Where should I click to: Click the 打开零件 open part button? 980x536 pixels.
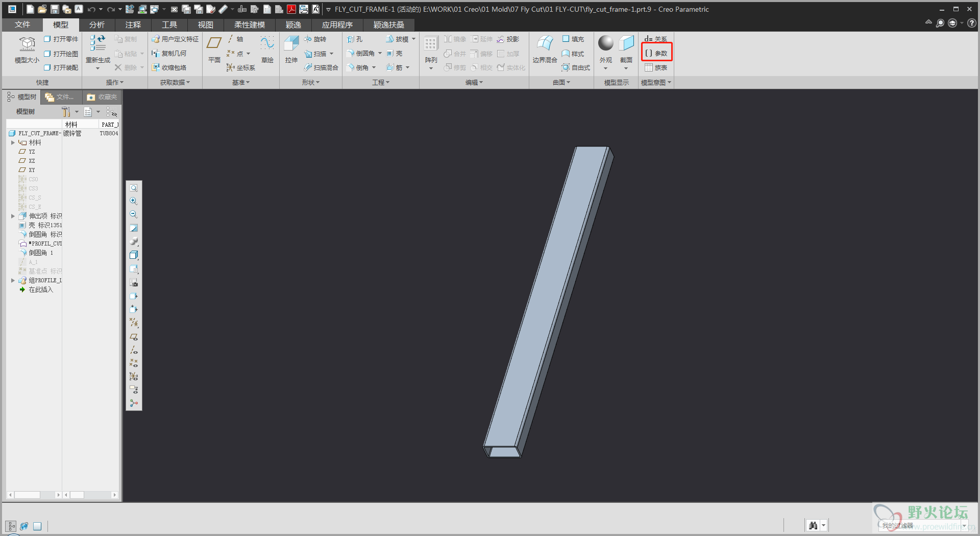[61, 39]
